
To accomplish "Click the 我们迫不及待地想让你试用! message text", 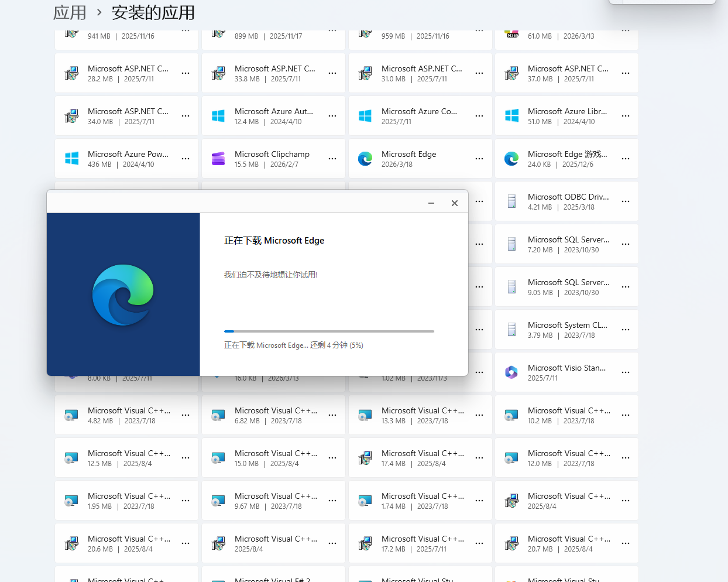I will tap(270, 275).
